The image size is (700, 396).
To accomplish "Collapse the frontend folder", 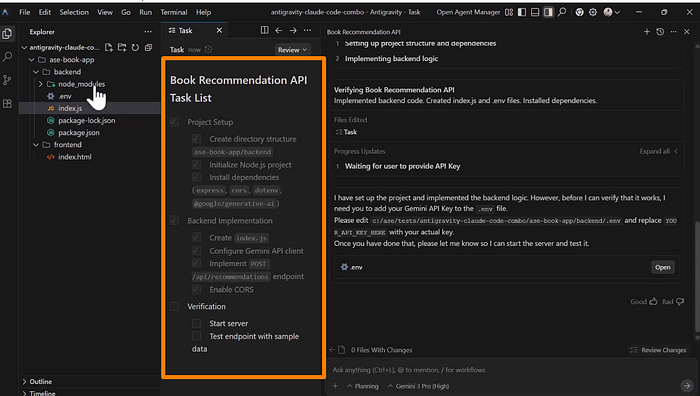I will tap(36, 145).
